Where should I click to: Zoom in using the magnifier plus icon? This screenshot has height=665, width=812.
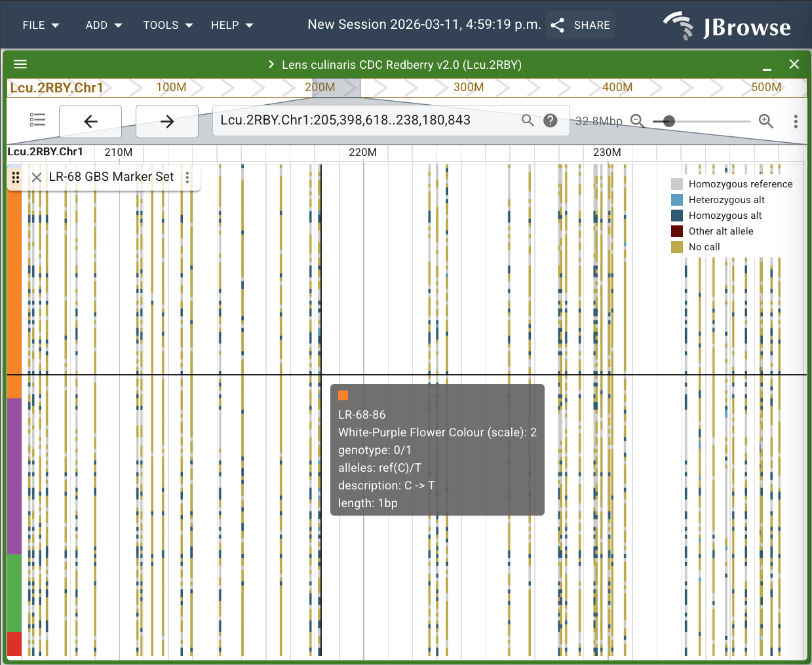point(765,121)
